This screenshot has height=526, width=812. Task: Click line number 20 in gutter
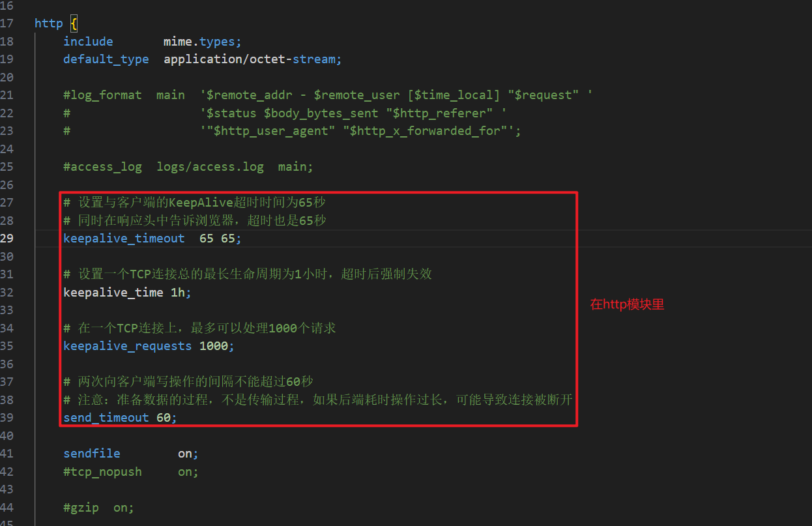(x=7, y=77)
